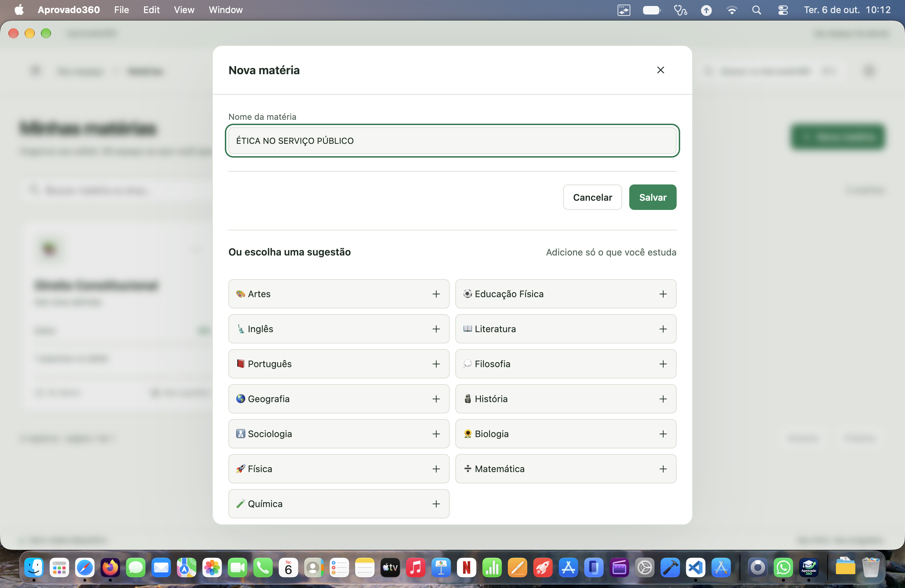Image resolution: width=905 pixels, height=588 pixels.
Task: Select the Química suggestion label
Action: pyautogui.click(x=265, y=504)
